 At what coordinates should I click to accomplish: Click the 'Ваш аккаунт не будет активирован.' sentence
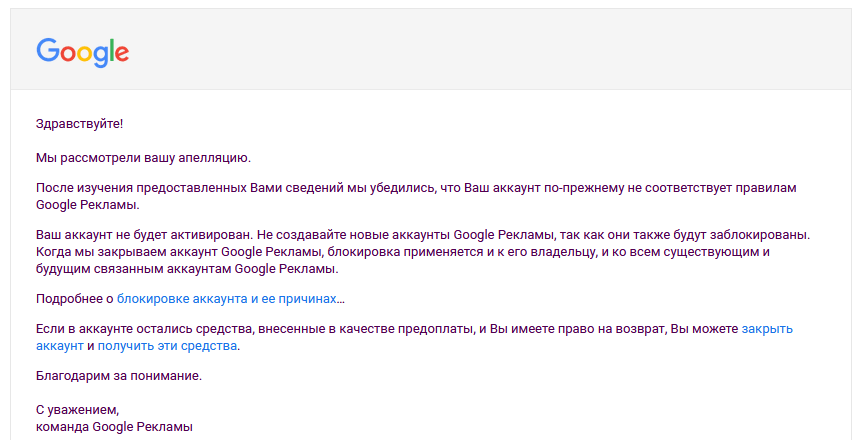[x=145, y=235]
